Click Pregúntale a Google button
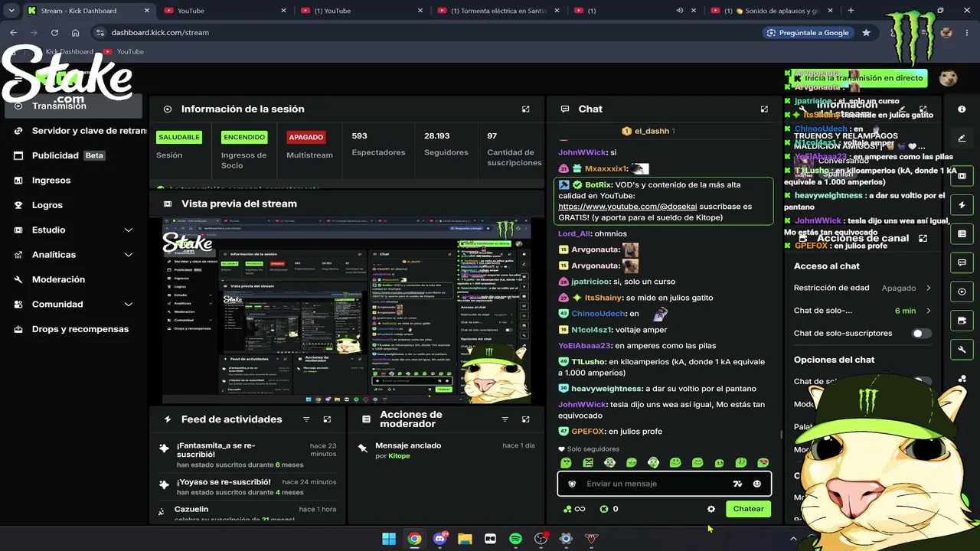 807,33
